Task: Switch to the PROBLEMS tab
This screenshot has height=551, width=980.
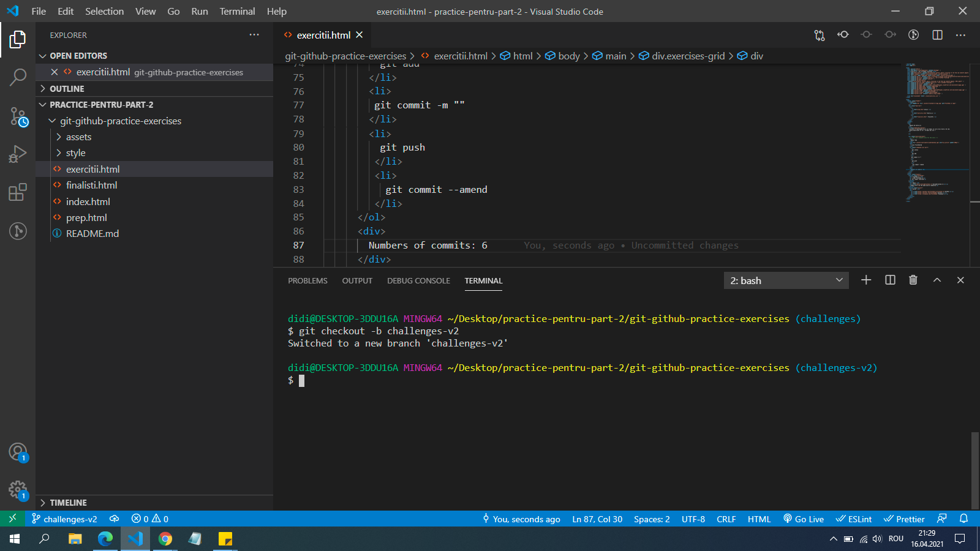Action: (x=307, y=281)
